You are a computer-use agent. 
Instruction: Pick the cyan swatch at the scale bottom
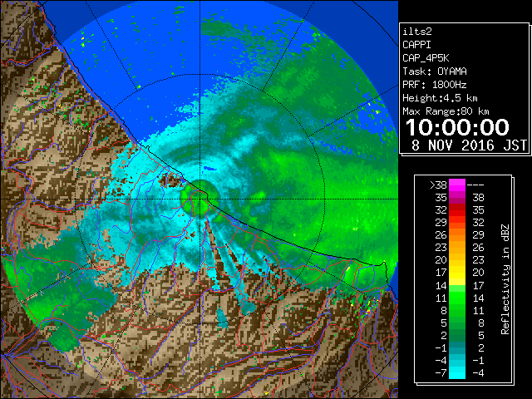(x=457, y=372)
